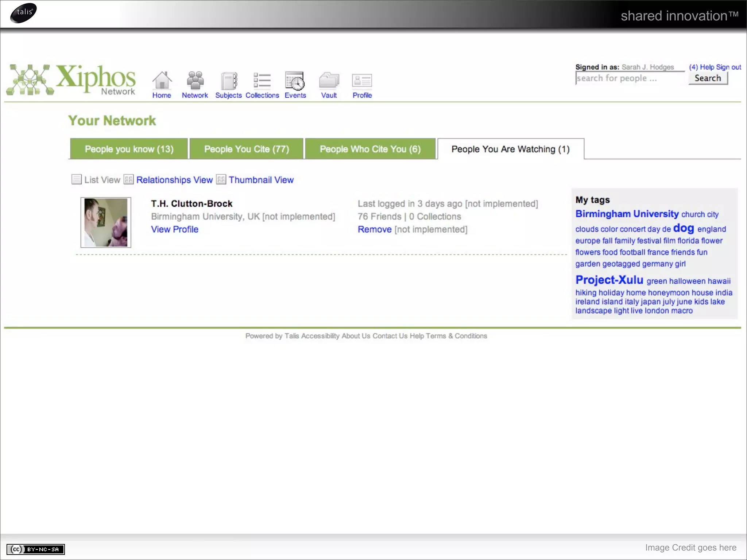Select the church tag
Screen dimensions: 747x560
click(693, 214)
